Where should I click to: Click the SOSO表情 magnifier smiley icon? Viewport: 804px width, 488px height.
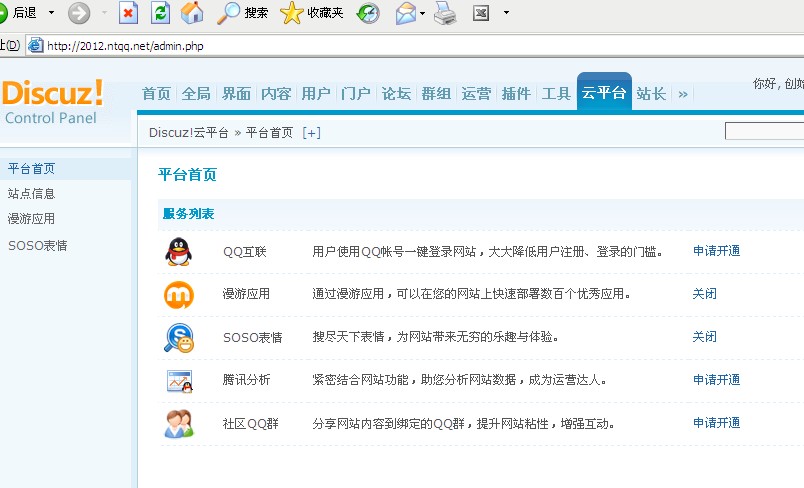[x=178, y=338]
